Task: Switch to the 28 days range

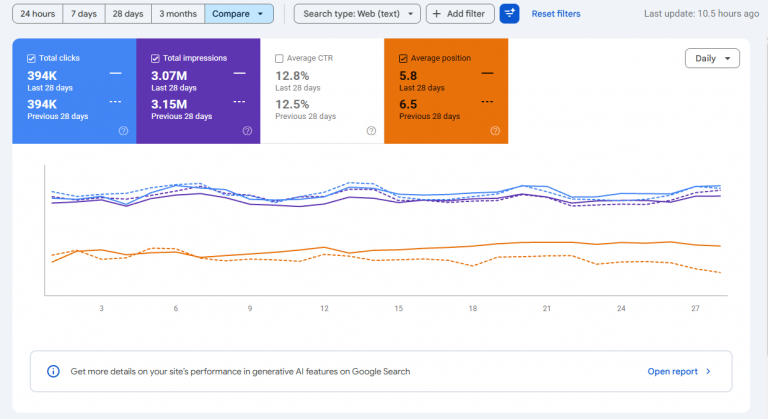Action: 128,14
